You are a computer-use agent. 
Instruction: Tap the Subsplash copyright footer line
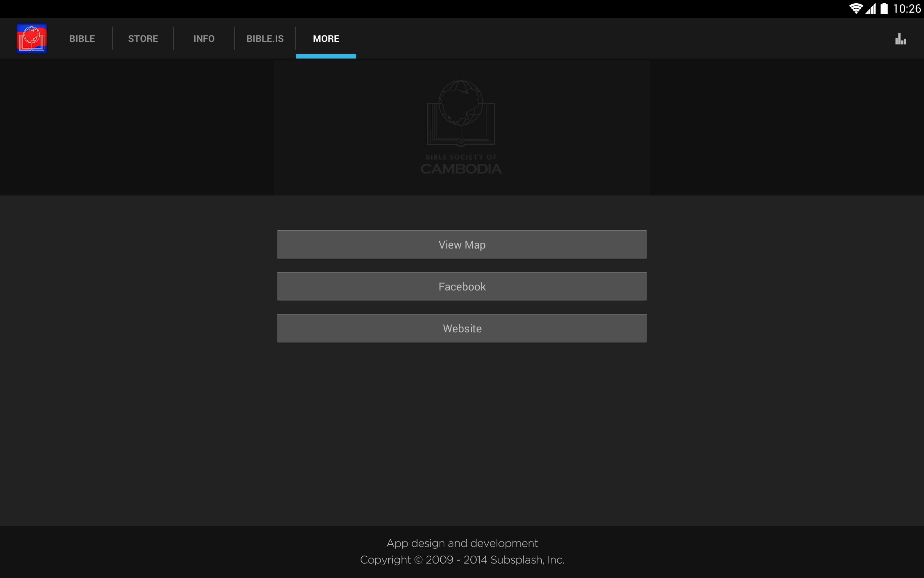462,560
